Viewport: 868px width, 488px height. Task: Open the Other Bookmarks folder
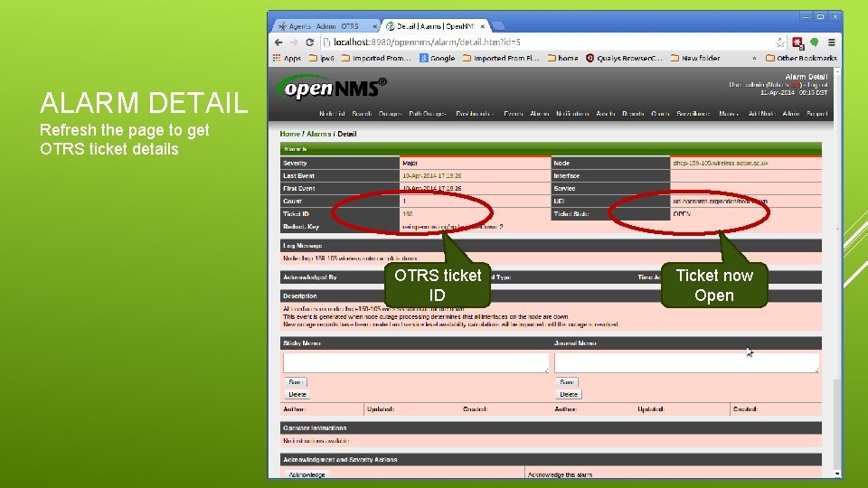(x=801, y=58)
